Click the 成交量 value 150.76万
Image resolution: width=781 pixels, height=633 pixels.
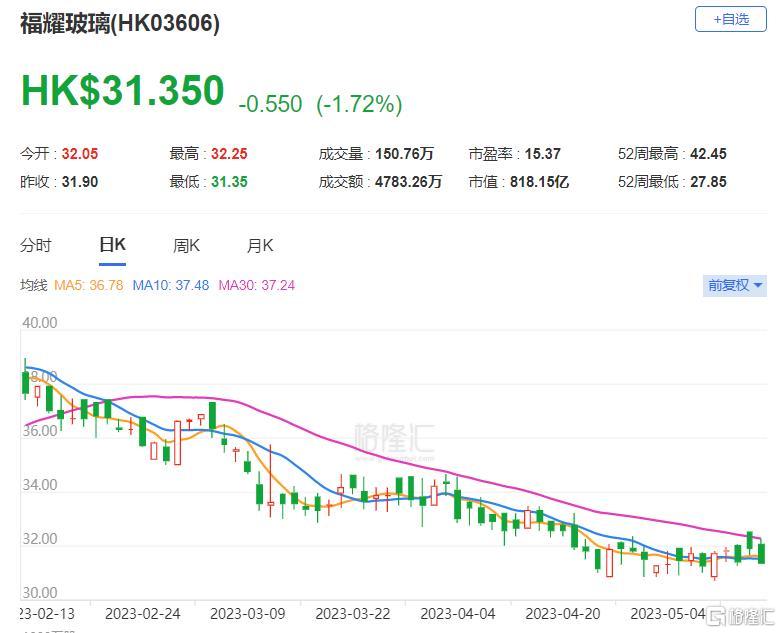tap(404, 154)
